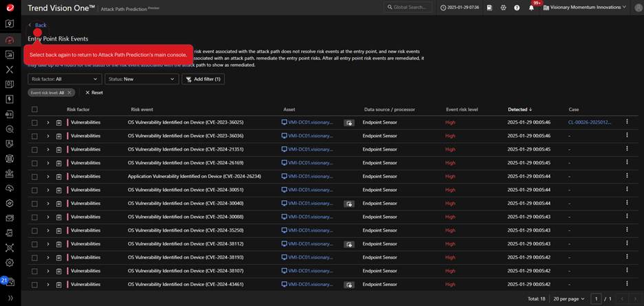
Task: Open the Status: New dropdown
Action: (x=142, y=79)
